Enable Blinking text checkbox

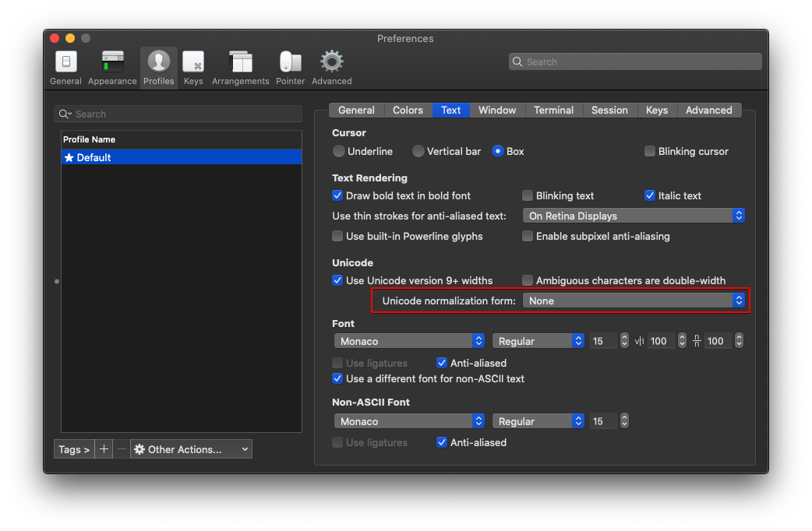pos(528,195)
